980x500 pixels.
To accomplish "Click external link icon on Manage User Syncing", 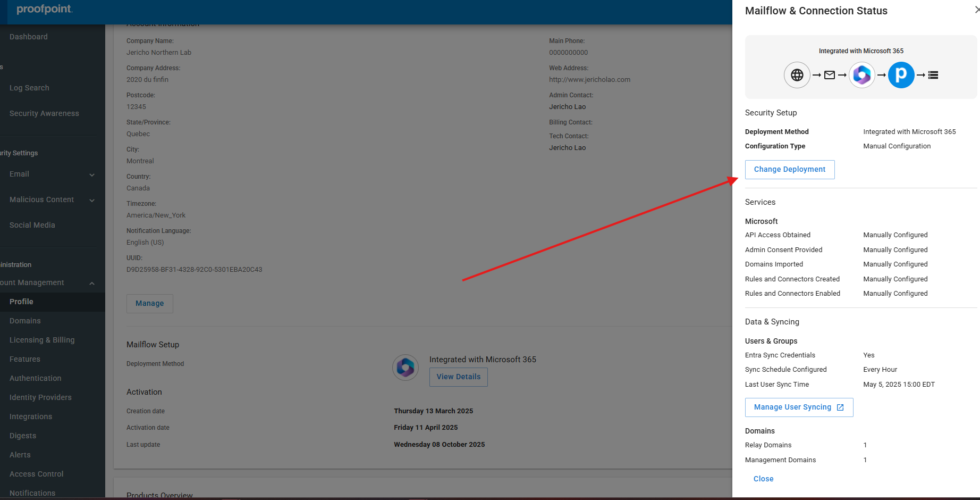I will [x=840, y=407].
